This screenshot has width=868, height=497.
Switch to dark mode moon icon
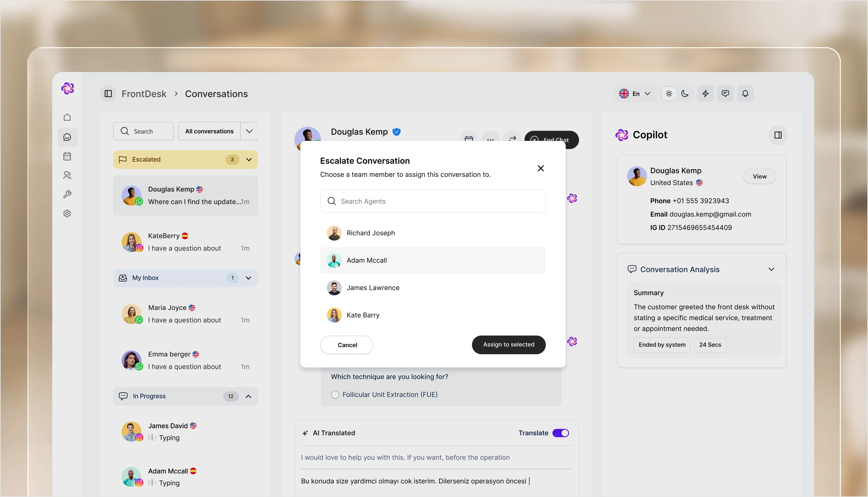(685, 94)
